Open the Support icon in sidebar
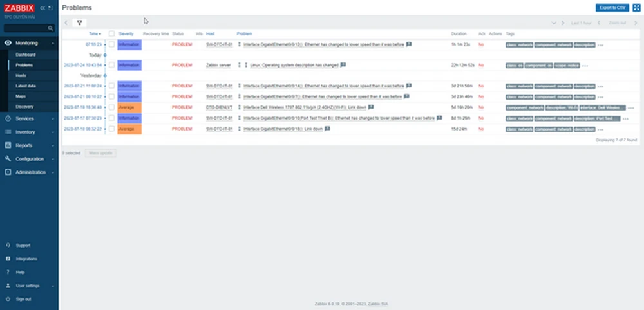The width and height of the screenshot is (644, 310). (8, 245)
